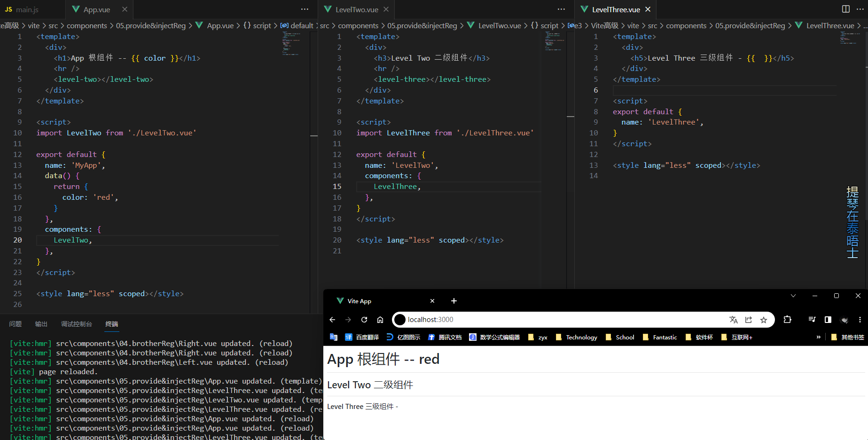Image resolution: width=868 pixels, height=440 pixels.
Task: Expand the 软件杯 bookmark folder
Action: pos(699,337)
